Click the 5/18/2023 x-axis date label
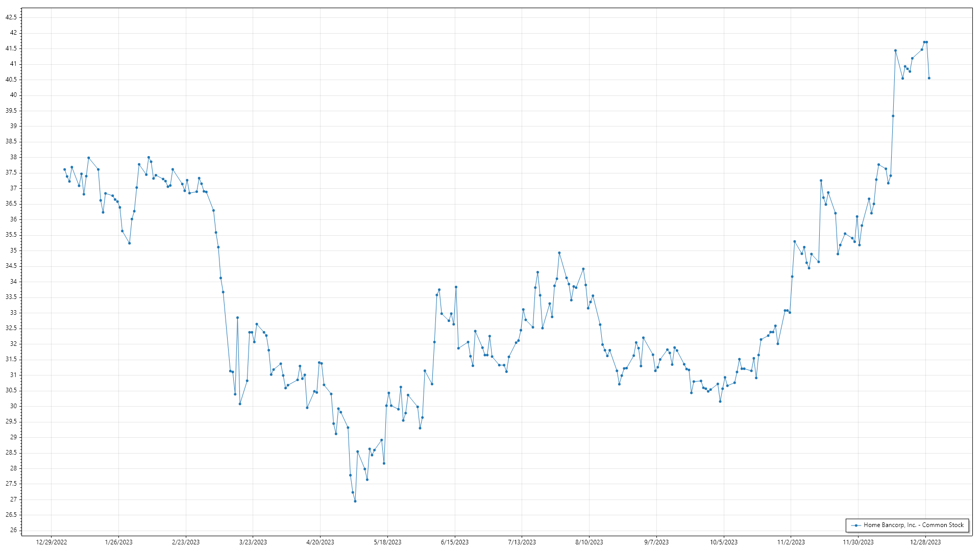The width and height of the screenshot is (980, 551). pos(387,542)
